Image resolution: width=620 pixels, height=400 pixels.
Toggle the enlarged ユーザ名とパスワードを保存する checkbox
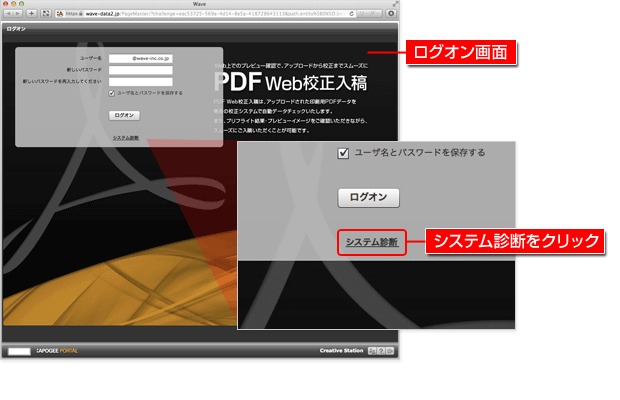[343, 153]
